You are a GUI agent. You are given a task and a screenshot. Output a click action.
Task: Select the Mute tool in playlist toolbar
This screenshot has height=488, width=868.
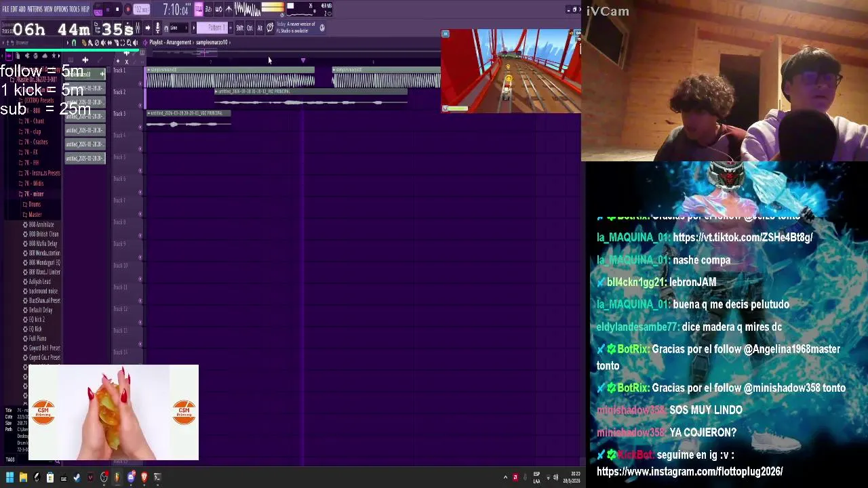pyautogui.click(x=103, y=42)
